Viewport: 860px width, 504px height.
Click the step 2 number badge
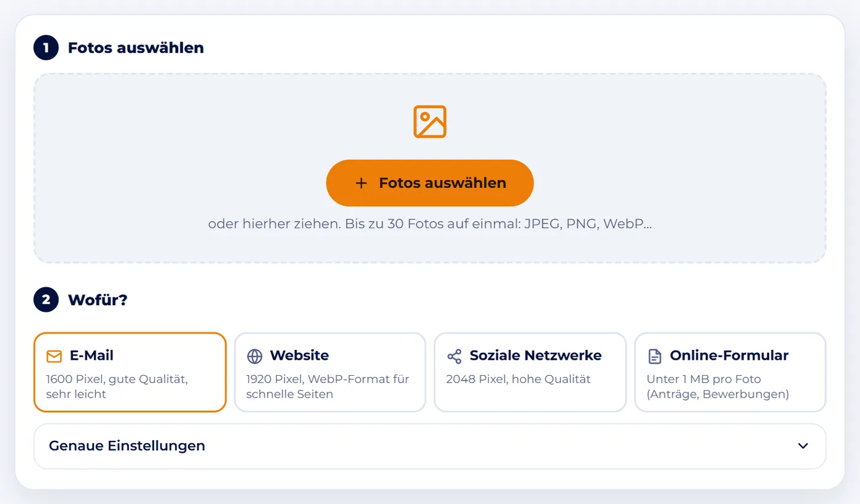pos(45,300)
